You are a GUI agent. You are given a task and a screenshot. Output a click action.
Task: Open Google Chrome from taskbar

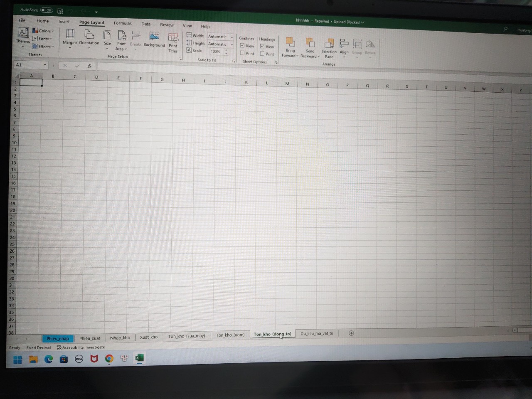(x=109, y=358)
